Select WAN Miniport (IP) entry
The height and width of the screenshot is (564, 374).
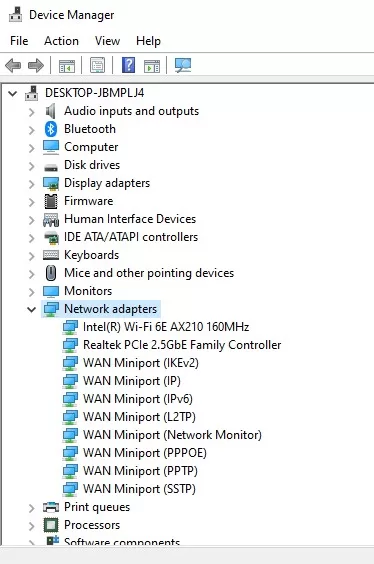[x=132, y=381]
